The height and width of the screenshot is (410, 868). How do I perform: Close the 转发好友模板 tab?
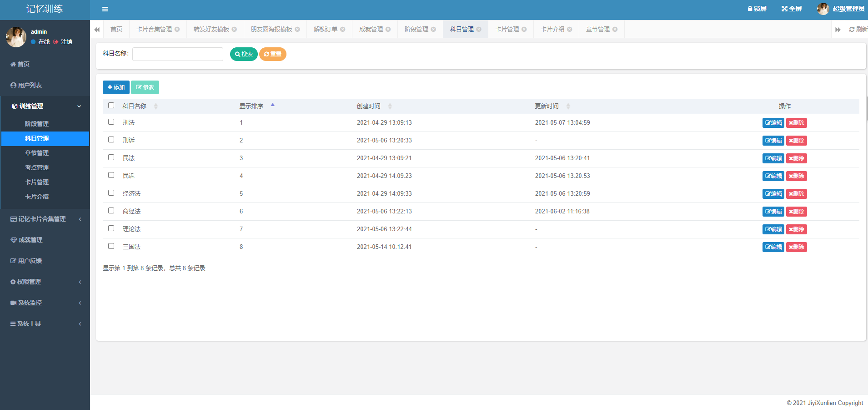[x=234, y=29]
